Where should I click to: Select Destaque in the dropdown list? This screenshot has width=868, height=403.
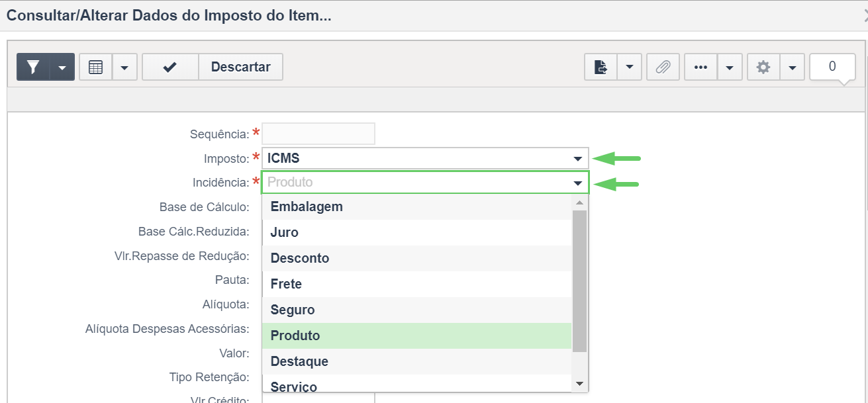click(x=416, y=361)
